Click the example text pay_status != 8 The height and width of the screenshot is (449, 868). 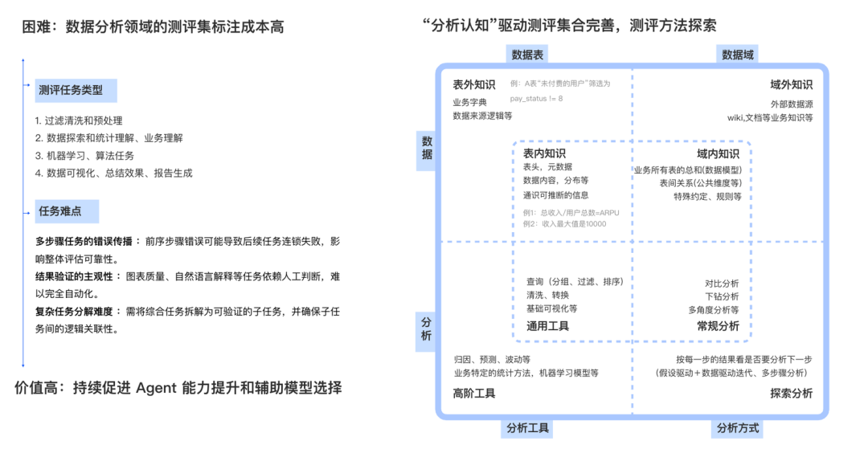pos(536,99)
